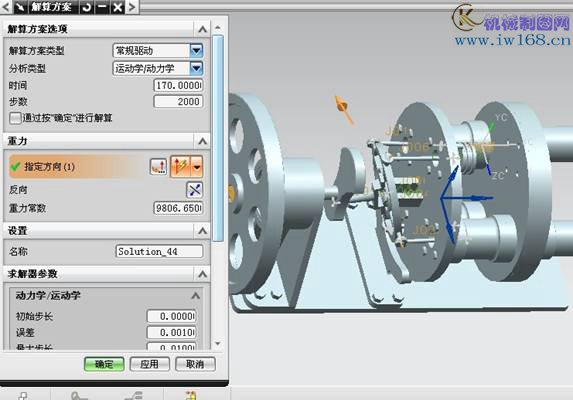Click the left arrow icon in title bar
Screen dimensions: 573x400
[x=6, y=7]
